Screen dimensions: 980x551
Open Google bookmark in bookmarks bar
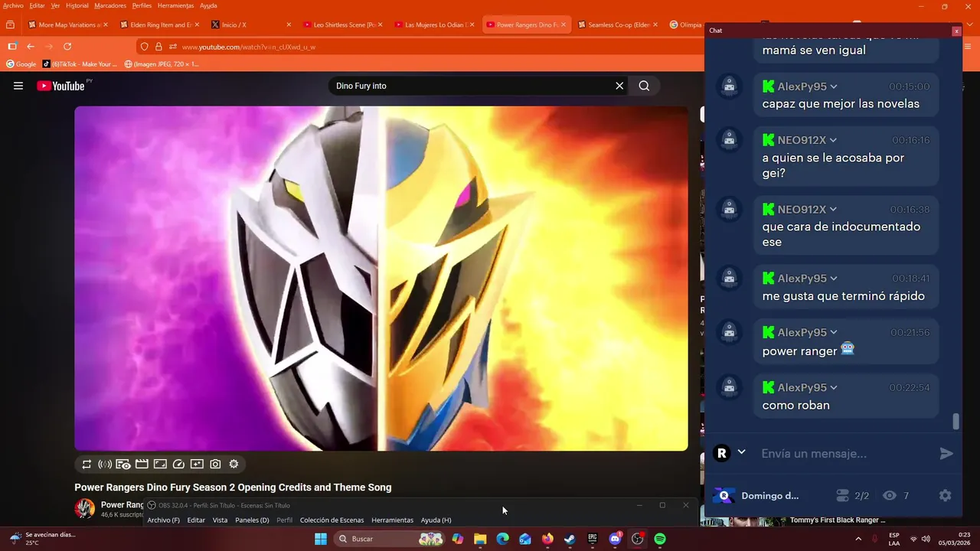(x=21, y=64)
